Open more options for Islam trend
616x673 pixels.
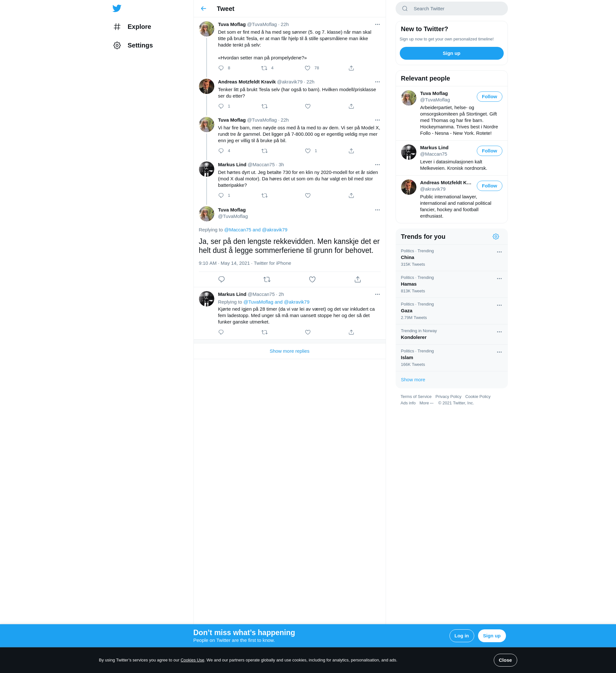tap(499, 352)
